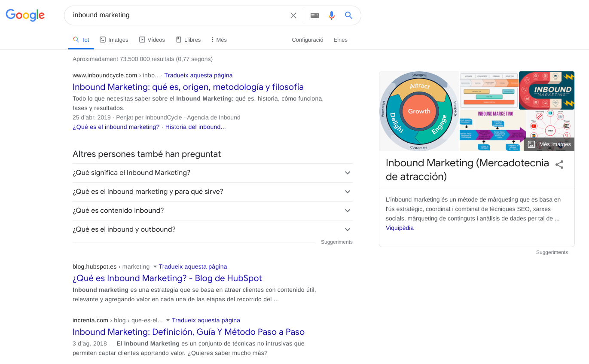The width and height of the screenshot is (589, 364).
Task: Click the Altres persones també han preguntat heading
Action: pos(147,154)
